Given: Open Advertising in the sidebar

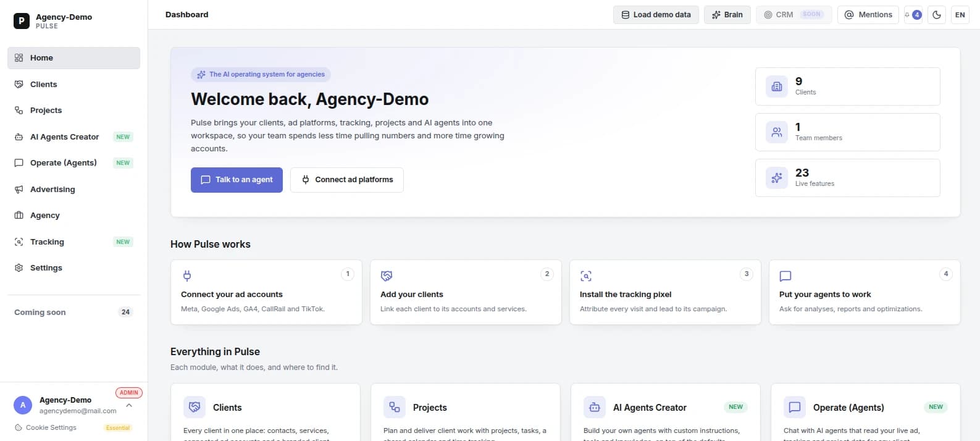Looking at the screenshot, I should pyautogui.click(x=73, y=189).
